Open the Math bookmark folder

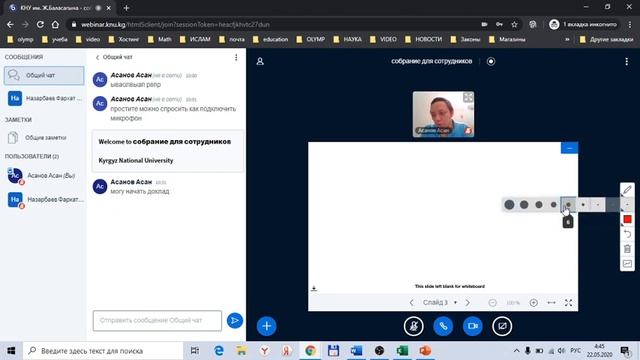pos(160,40)
